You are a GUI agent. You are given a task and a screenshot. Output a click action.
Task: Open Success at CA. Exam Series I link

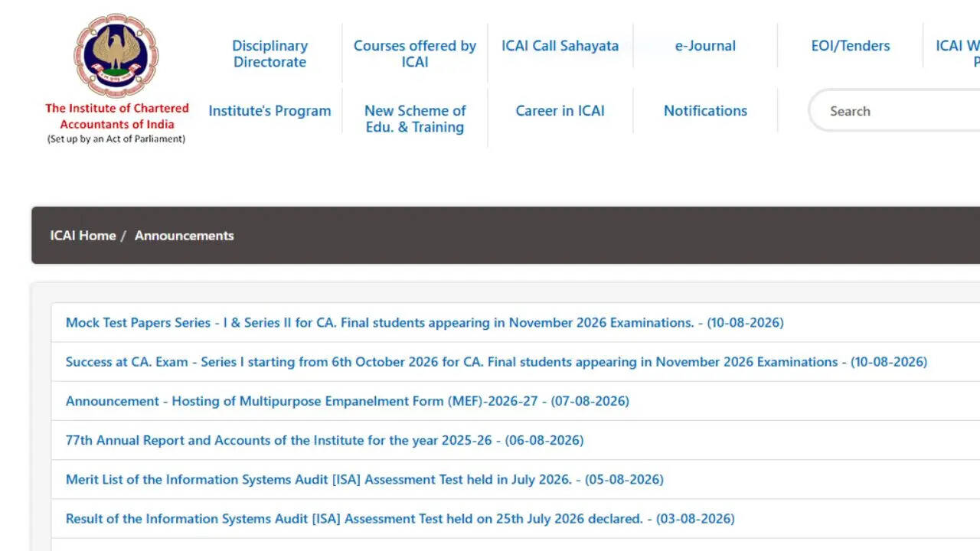pos(496,362)
